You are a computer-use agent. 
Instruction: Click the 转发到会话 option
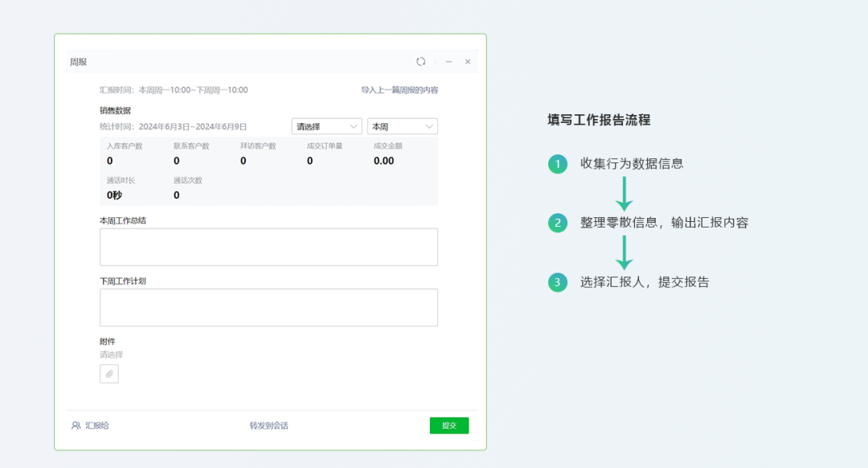click(x=268, y=425)
